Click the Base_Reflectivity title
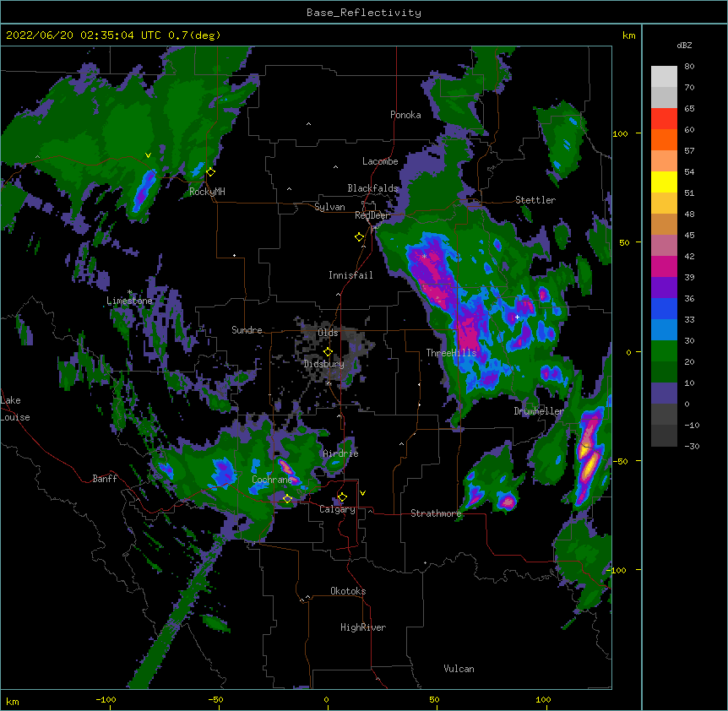 [x=364, y=13]
